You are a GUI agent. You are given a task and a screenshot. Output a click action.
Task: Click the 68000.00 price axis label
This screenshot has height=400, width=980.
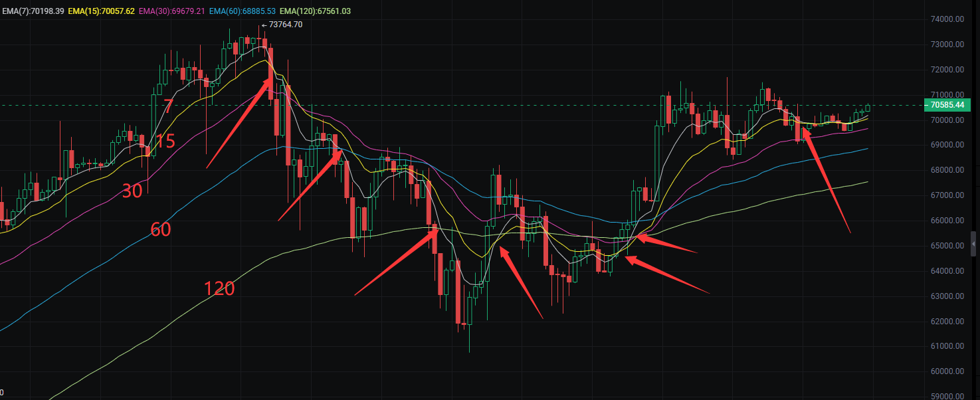(x=947, y=170)
